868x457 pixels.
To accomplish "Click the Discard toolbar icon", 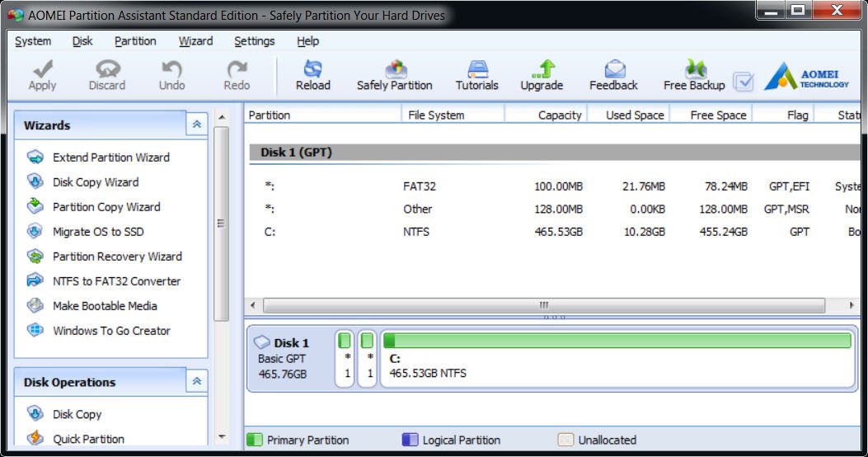I will pyautogui.click(x=107, y=69).
